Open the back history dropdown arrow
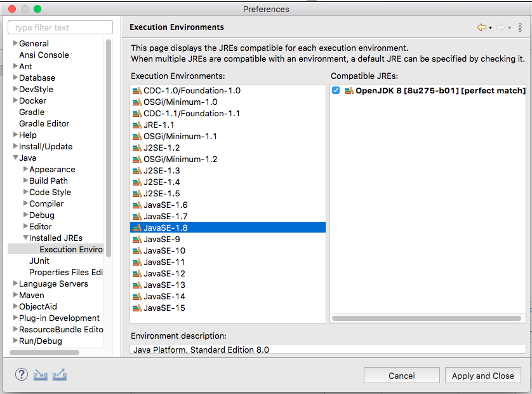Viewport: 532px width, 394px height. 490,28
